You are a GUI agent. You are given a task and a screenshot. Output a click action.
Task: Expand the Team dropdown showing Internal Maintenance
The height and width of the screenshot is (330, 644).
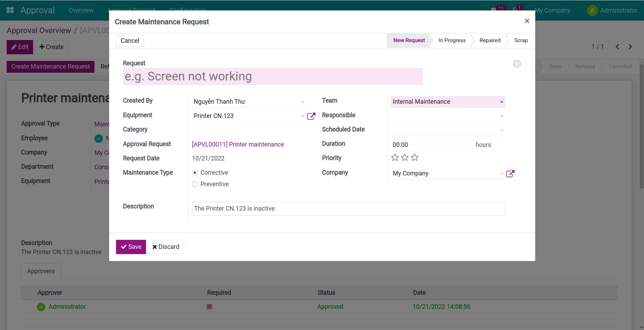502,102
